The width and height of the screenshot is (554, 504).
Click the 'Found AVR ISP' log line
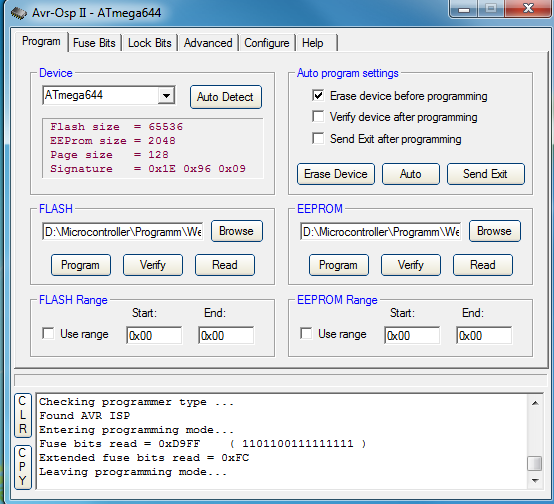click(x=84, y=416)
